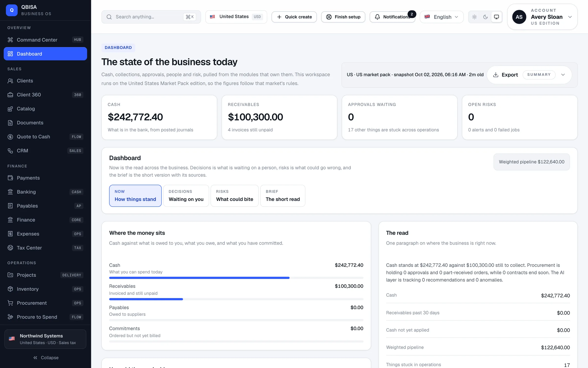
Task: Open Payments in Finance section
Action: [x=45, y=178]
